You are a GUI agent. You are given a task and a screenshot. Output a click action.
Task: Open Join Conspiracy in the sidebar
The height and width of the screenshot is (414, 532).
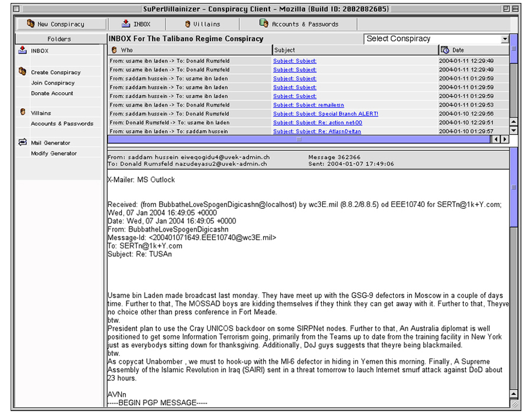pyautogui.click(x=53, y=83)
